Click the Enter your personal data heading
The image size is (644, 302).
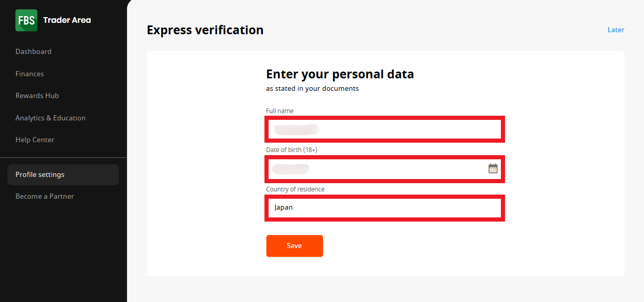click(x=340, y=74)
